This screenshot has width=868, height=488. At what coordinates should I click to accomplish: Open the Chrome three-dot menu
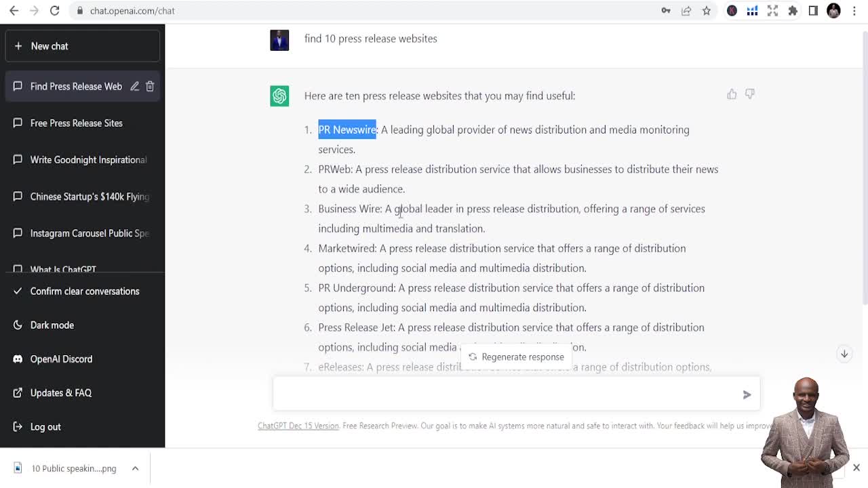click(854, 11)
